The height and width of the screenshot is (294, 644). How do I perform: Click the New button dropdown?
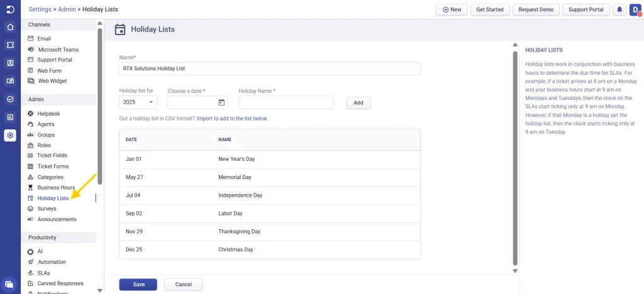pos(452,9)
